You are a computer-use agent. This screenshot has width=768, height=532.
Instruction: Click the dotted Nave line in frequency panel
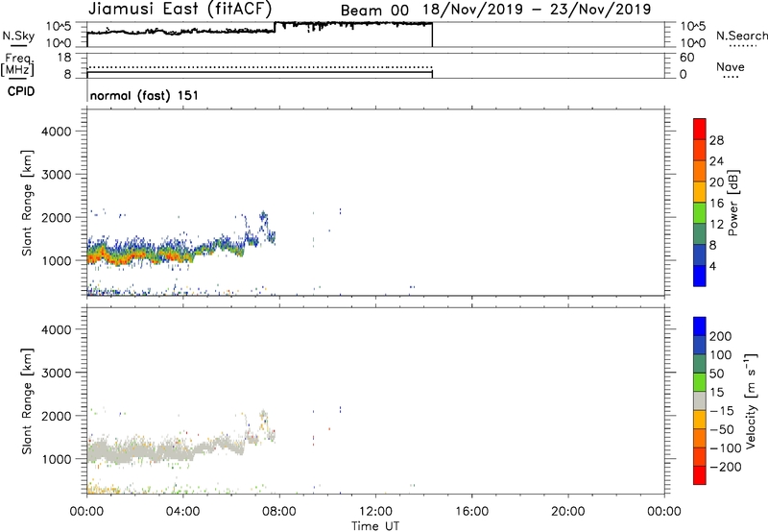tap(259, 67)
